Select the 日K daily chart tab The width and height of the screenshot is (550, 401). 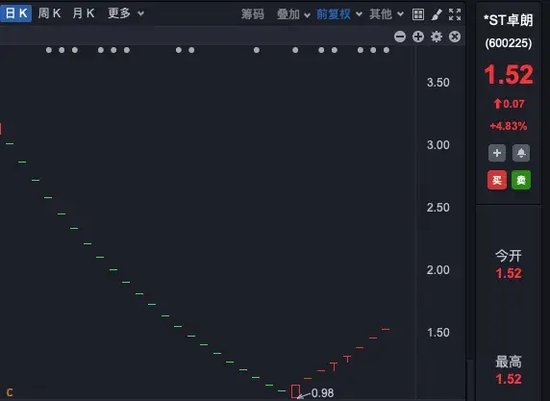[x=16, y=13]
